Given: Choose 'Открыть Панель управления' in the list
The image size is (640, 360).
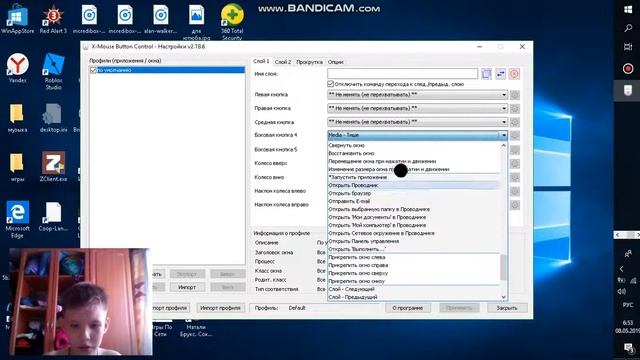Looking at the screenshot, I should pyautogui.click(x=413, y=241).
